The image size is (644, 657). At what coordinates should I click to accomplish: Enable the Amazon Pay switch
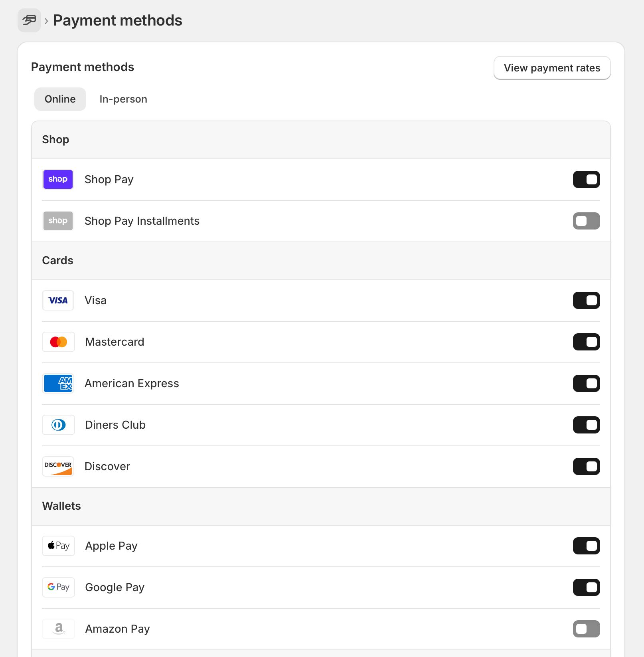586,629
